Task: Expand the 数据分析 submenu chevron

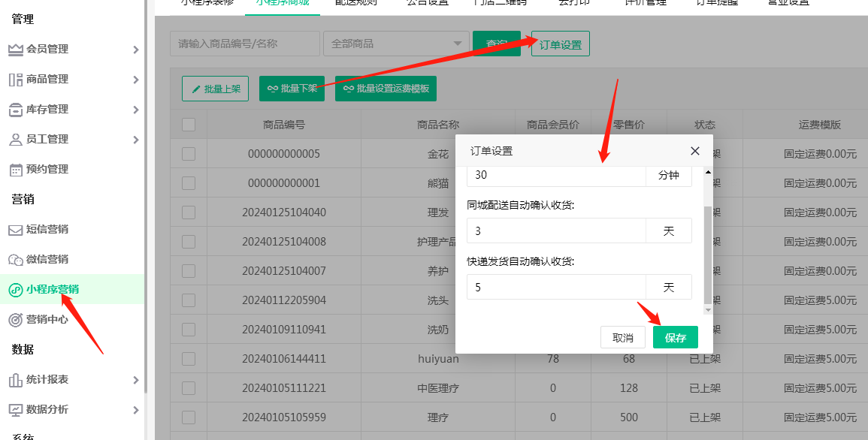Action: pos(135,410)
